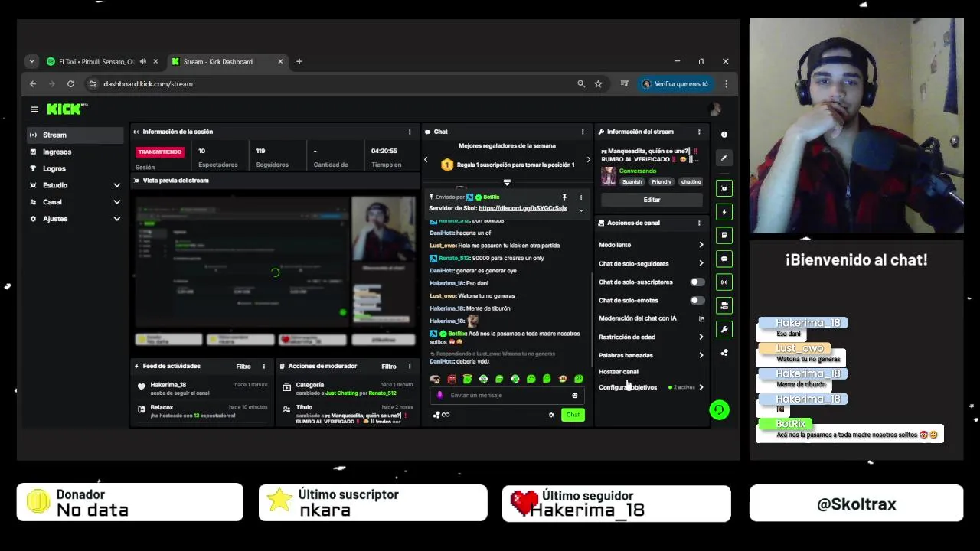This screenshot has height=551, width=980.
Task: Open options menu of pinned message
Action: [x=581, y=197]
